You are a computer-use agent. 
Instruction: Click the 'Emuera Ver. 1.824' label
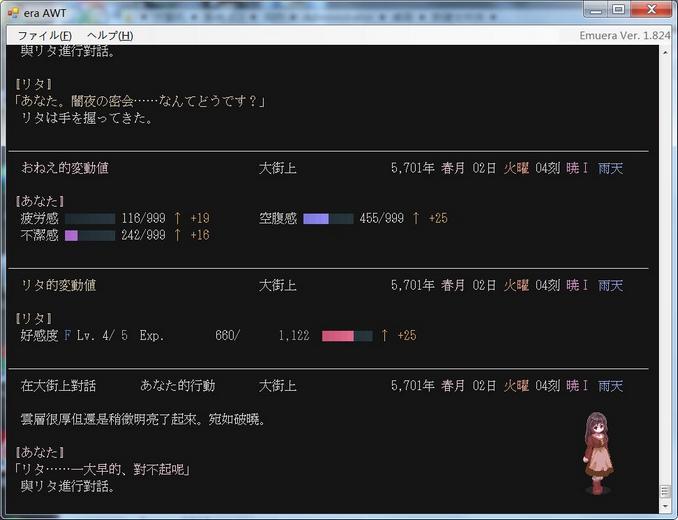624,35
